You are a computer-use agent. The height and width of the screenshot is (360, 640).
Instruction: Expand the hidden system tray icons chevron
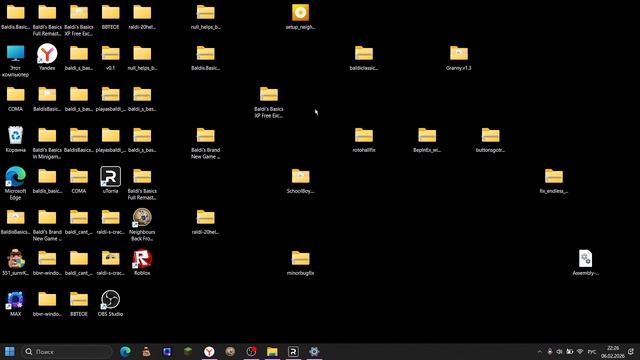pyautogui.click(x=540, y=352)
